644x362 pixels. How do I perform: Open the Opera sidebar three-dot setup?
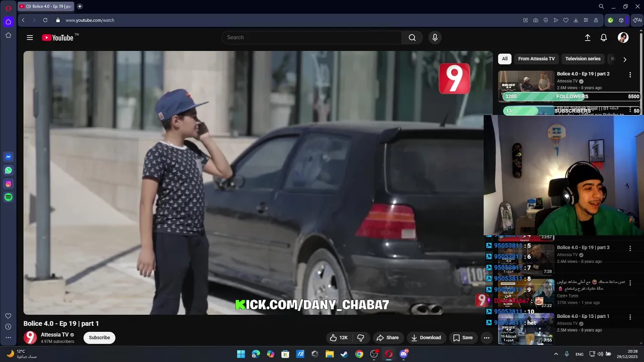pyautogui.click(x=8, y=338)
